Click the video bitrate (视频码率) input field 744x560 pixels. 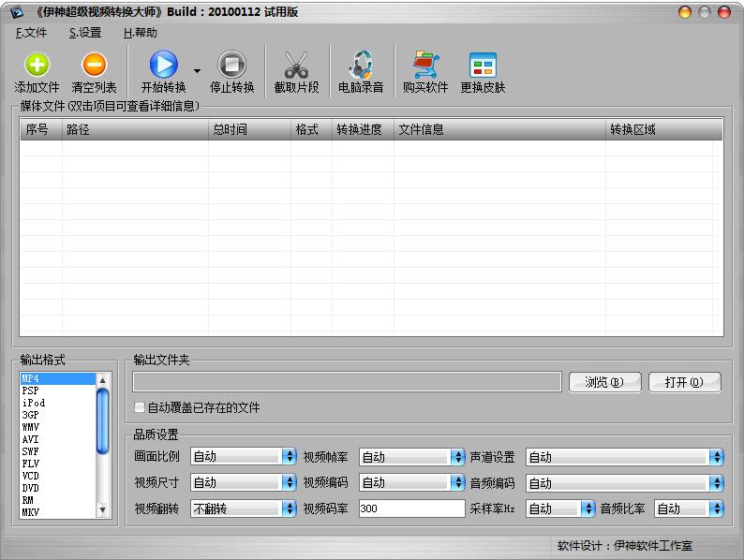(x=411, y=508)
